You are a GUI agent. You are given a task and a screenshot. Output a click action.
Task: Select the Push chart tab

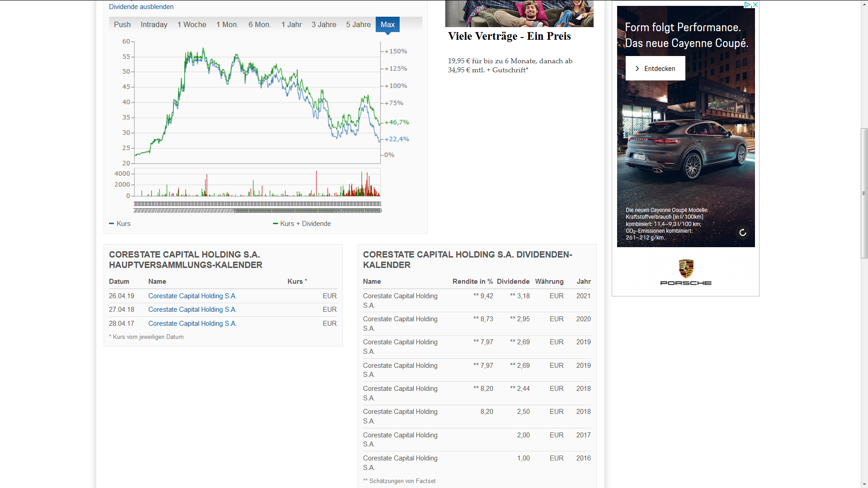[x=122, y=24]
